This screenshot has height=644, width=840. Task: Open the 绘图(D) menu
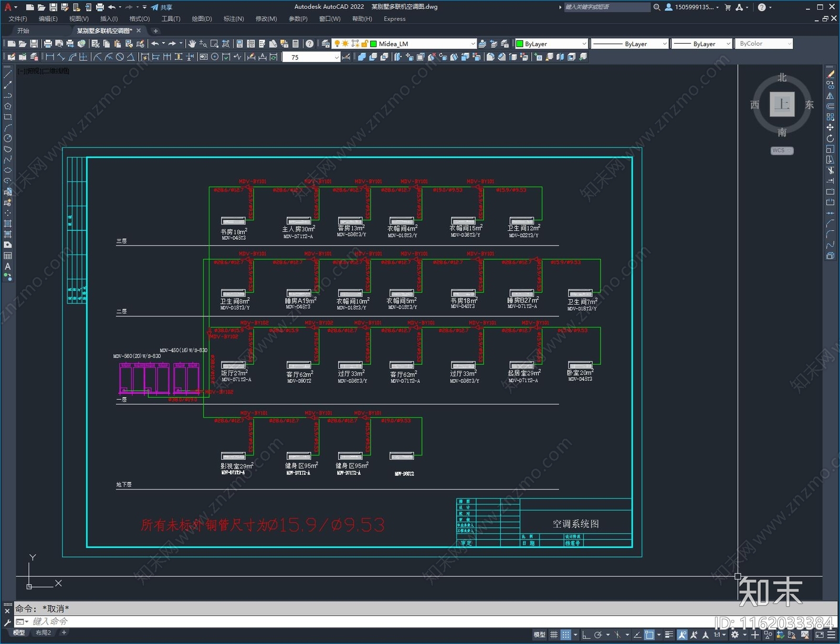tap(202, 19)
